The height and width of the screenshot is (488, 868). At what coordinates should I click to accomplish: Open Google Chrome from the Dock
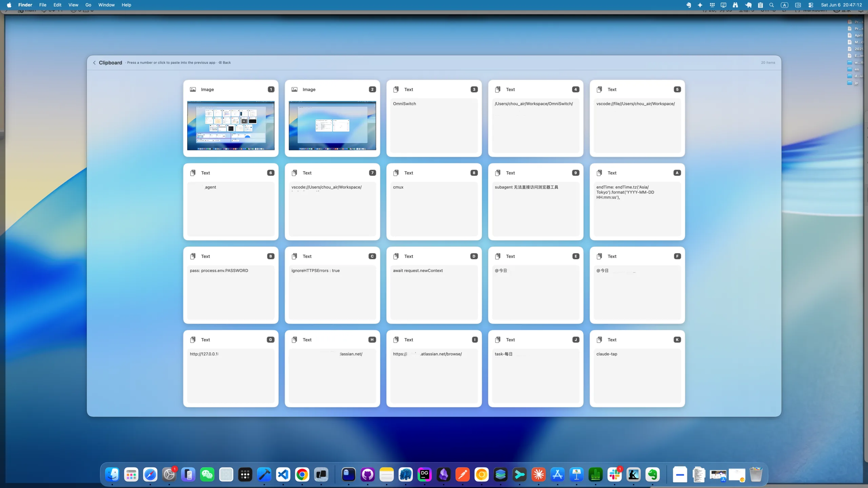(x=302, y=474)
